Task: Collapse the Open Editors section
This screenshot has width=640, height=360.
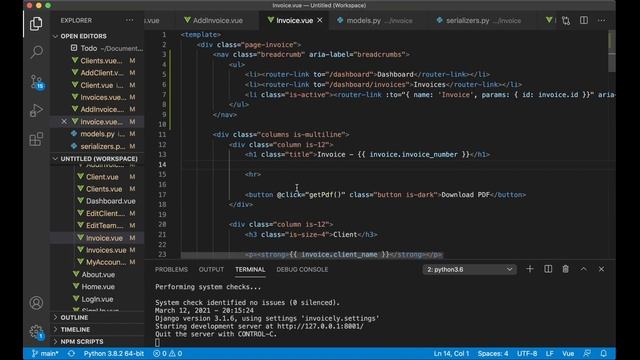Action: point(98,36)
